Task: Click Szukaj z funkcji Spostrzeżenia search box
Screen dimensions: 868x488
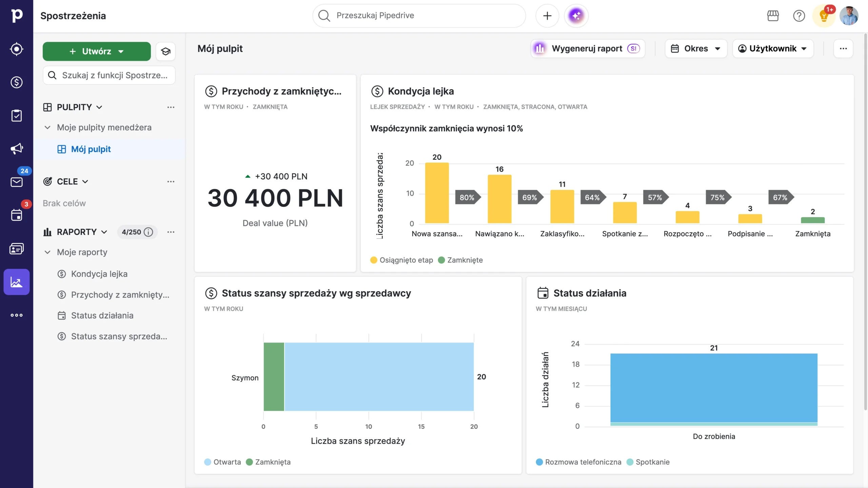Action: (x=109, y=75)
